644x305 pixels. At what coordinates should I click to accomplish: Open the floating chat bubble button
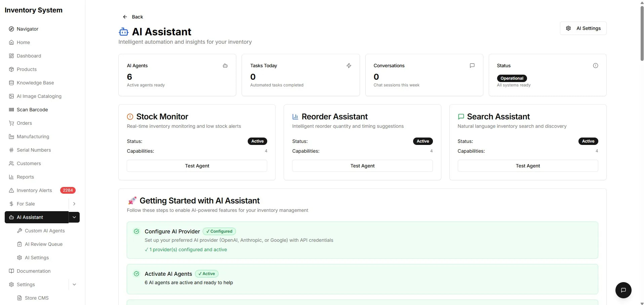click(623, 290)
